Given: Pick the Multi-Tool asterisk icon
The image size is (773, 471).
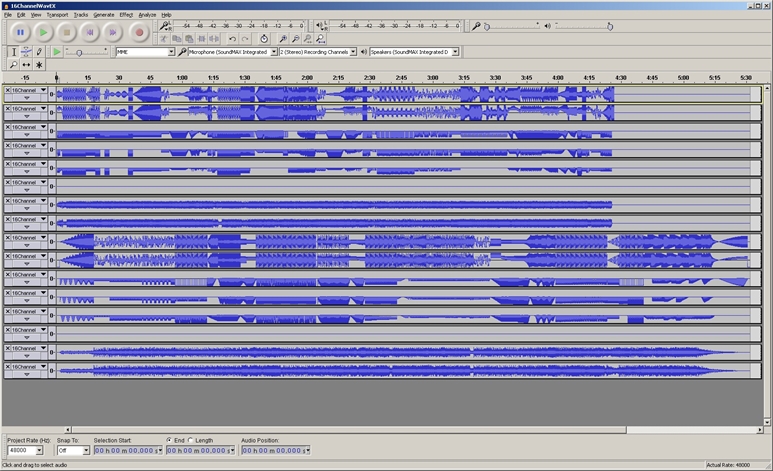Looking at the screenshot, I should pyautogui.click(x=39, y=64).
